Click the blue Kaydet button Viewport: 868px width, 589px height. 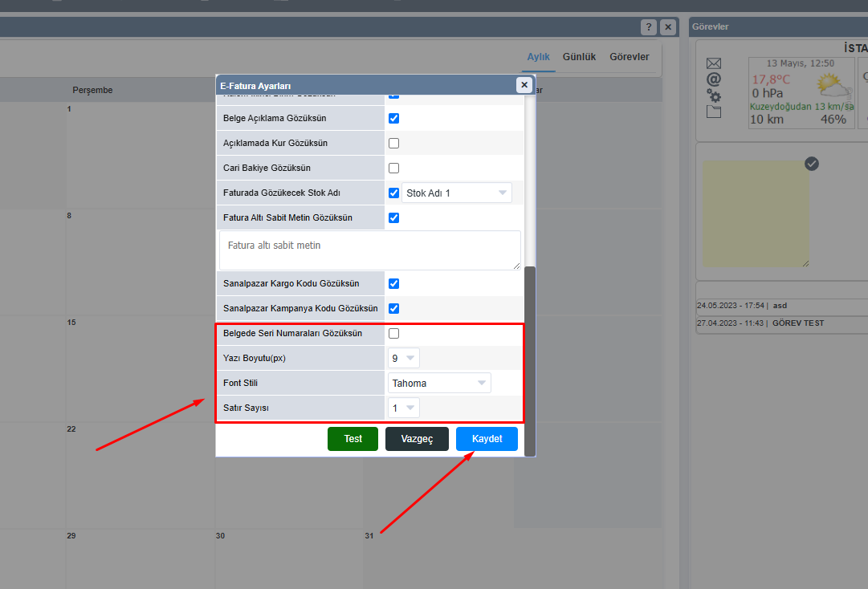[x=487, y=439]
